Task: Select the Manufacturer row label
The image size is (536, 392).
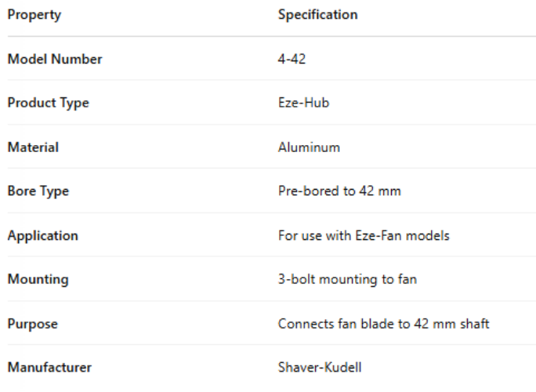Action: click(48, 367)
